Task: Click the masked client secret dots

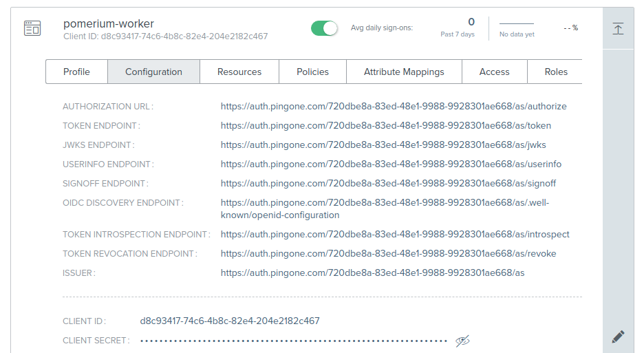Action: point(294,341)
